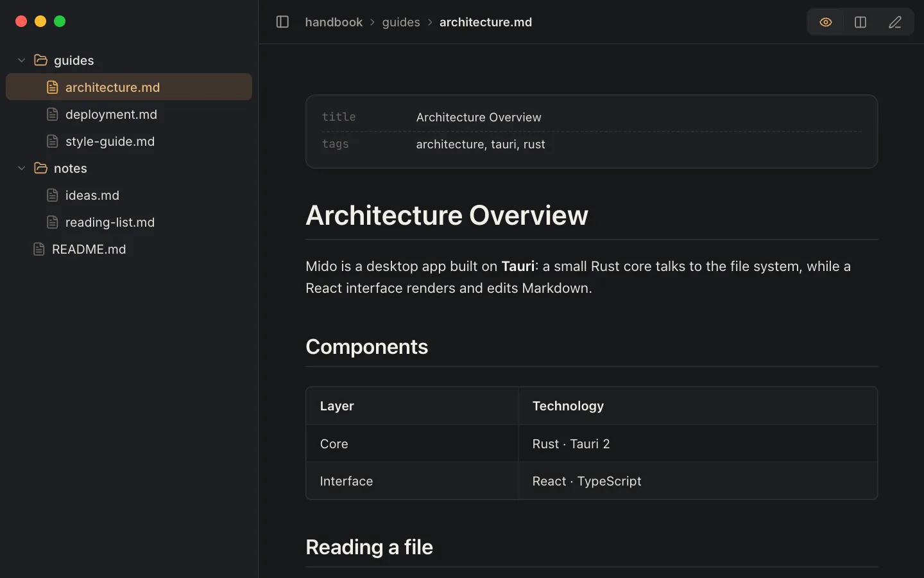Click the 'Components' heading
Image resolution: width=924 pixels, height=578 pixels.
[x=367, y=347]
